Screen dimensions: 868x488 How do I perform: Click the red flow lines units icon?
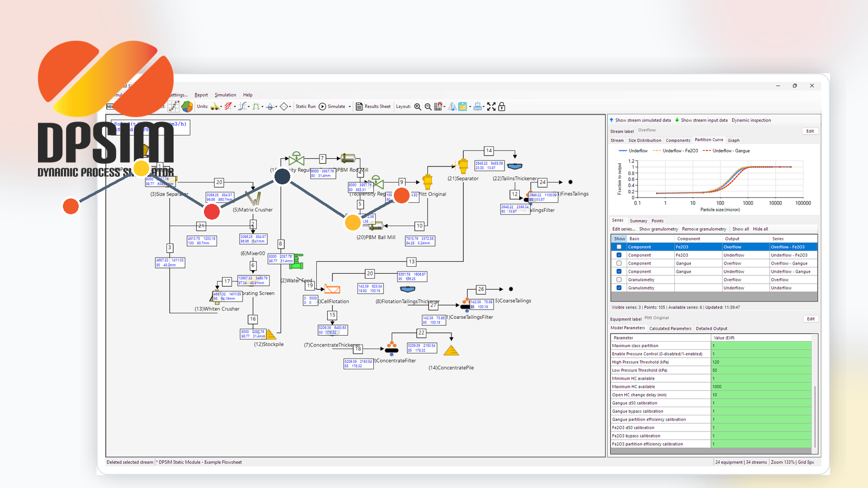click(x=228, y=106)
